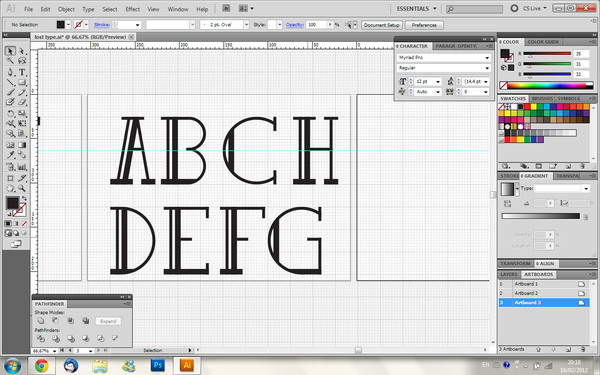This screenshot has height=375, width=600.
Task: Select the Hand tool
Action: click(x=10, y=188)
